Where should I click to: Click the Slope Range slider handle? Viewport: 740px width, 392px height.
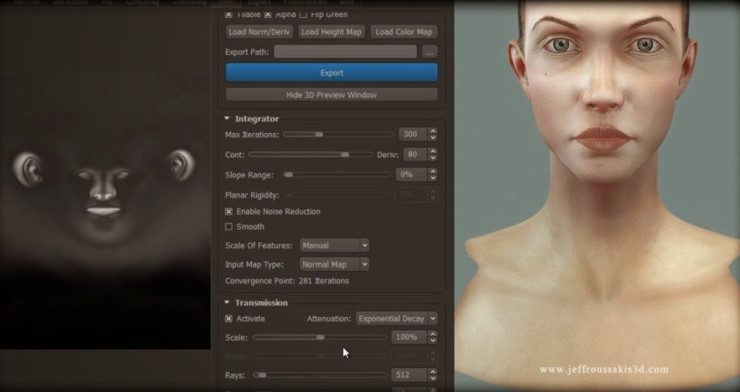pyautogui.click(x=288, y=175)
